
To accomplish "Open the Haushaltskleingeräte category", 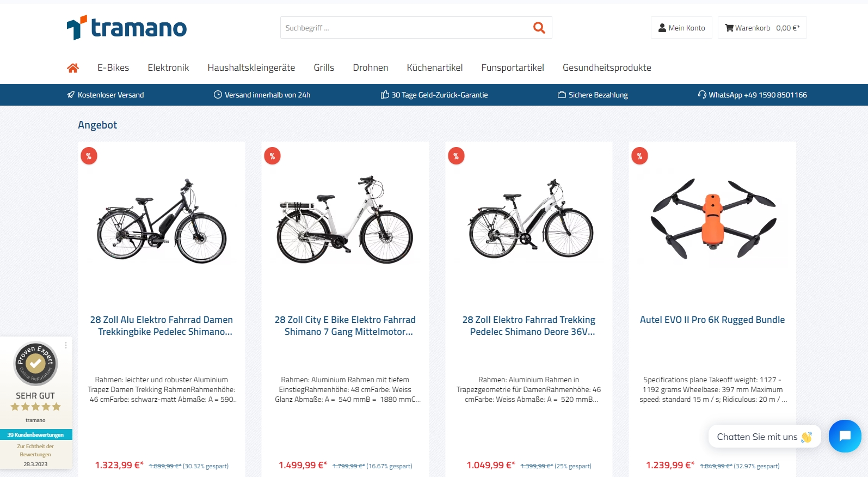I will tap(251, 68).
